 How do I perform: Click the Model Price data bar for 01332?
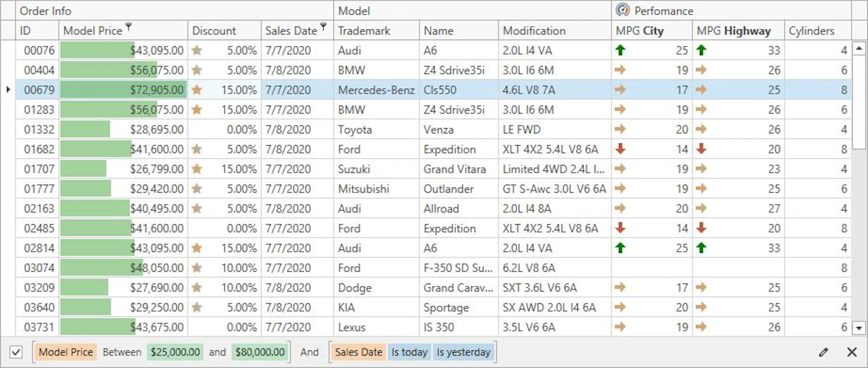tap(85, 129)
